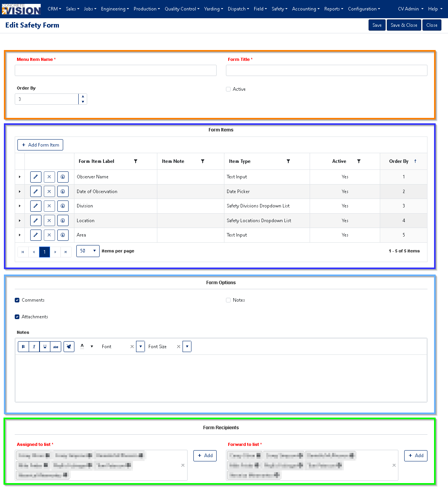Filter the Item Note column

203,161
